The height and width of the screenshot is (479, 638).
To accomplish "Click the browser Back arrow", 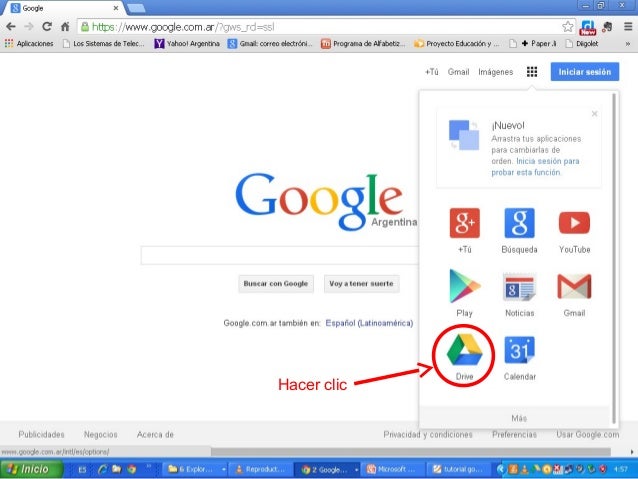I will (x=11, y=27).
